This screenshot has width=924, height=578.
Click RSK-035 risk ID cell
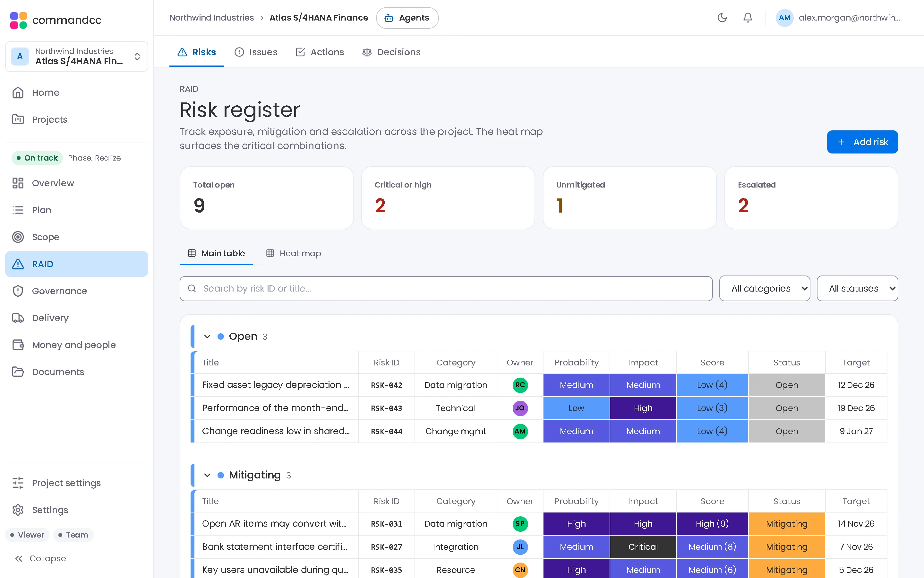click(x=386, y=570)
